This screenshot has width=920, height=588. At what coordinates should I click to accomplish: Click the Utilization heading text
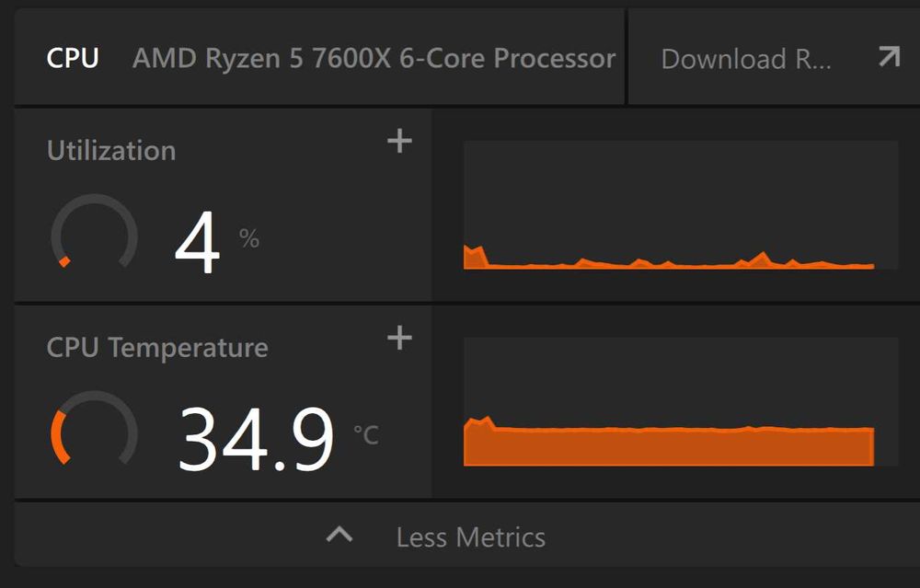pos(111,151)
